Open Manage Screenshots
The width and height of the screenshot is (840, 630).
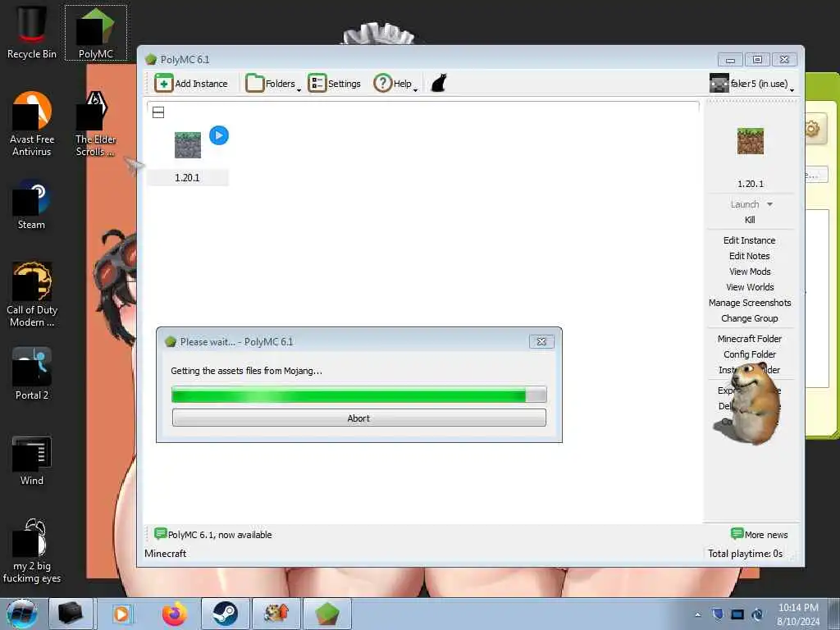(750, 303)
